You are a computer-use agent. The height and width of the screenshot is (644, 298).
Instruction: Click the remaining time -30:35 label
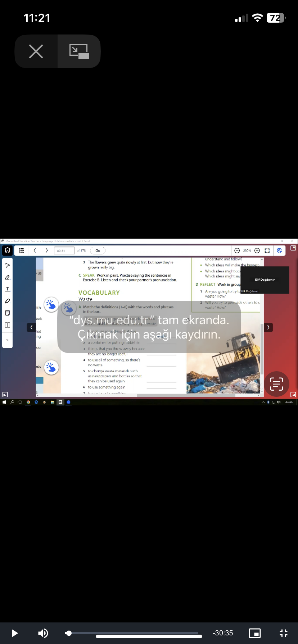[223, 633]
